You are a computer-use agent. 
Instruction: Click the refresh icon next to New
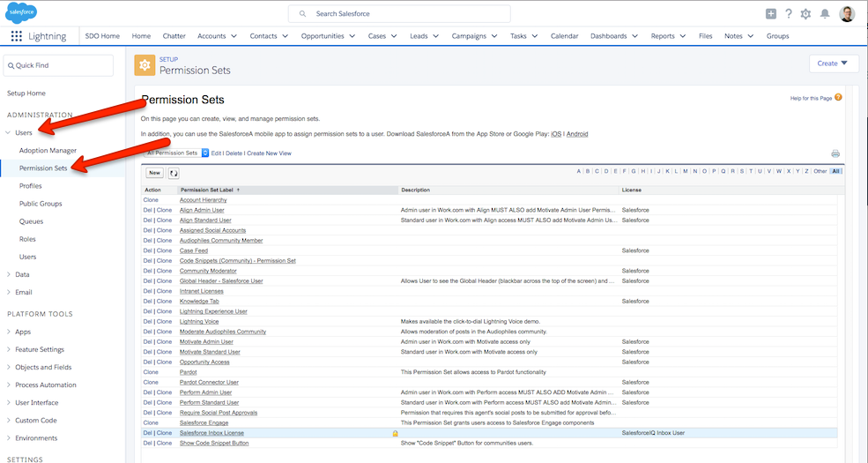point(174,174)
